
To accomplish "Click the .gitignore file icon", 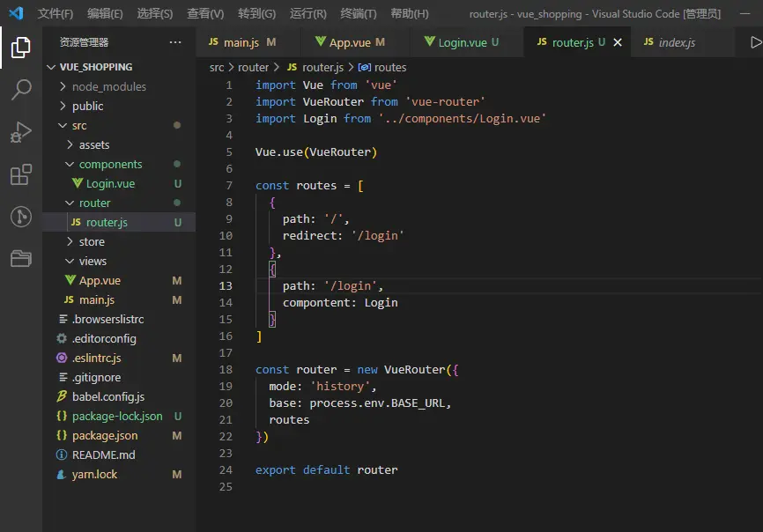I will (63, 377).
